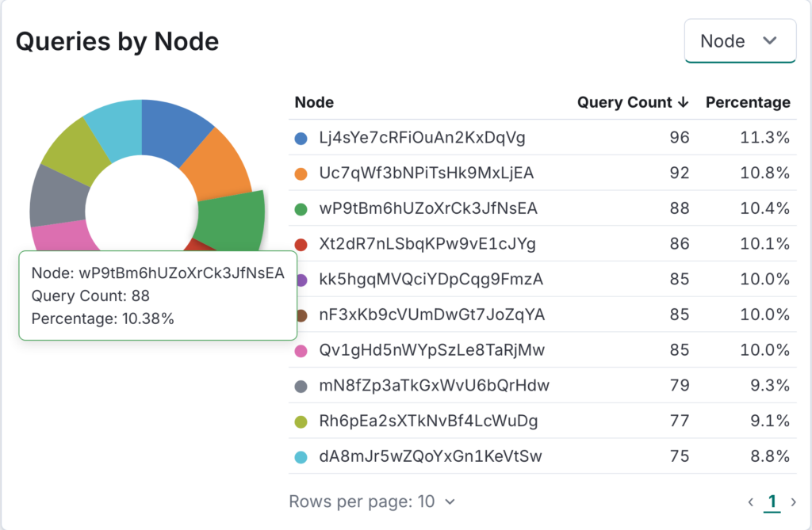Click cyan swatch for dA8mJr5wZQoYxGn1KeVtSw
This screenshot has height=530, width=812.
(301, 457)
